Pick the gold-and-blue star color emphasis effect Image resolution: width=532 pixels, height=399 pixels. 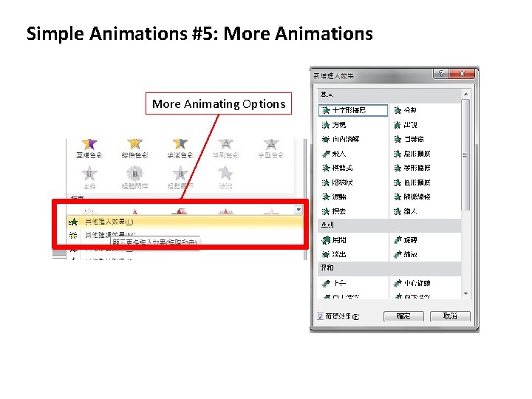(x=180, y=149)
